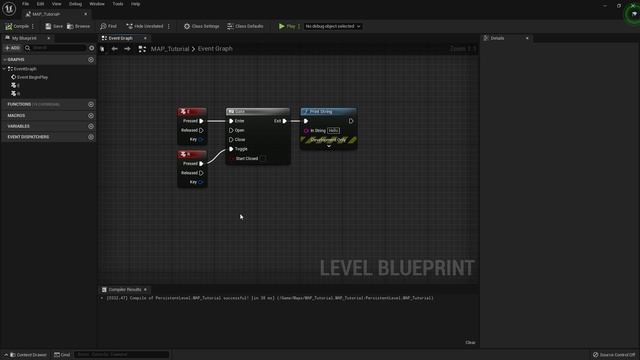
Task: Click the Gate node Toggle pin
Action: [x=231, y=149]
